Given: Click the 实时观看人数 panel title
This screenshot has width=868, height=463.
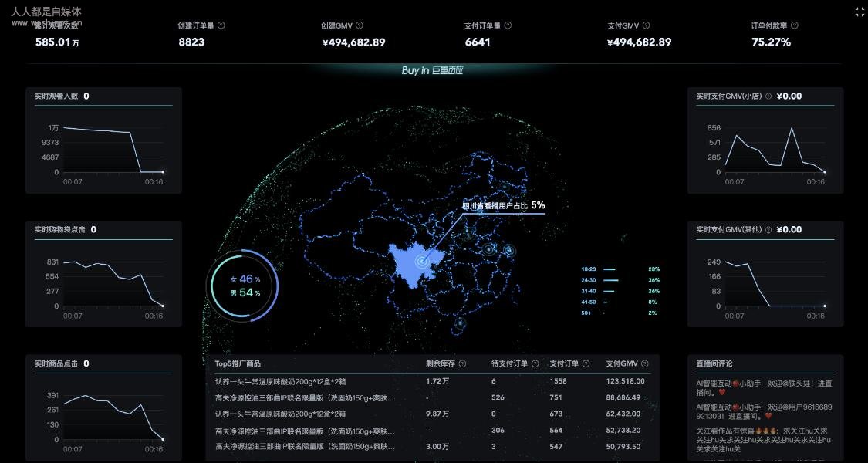Looking at the screenshot, I should [57, 96].
